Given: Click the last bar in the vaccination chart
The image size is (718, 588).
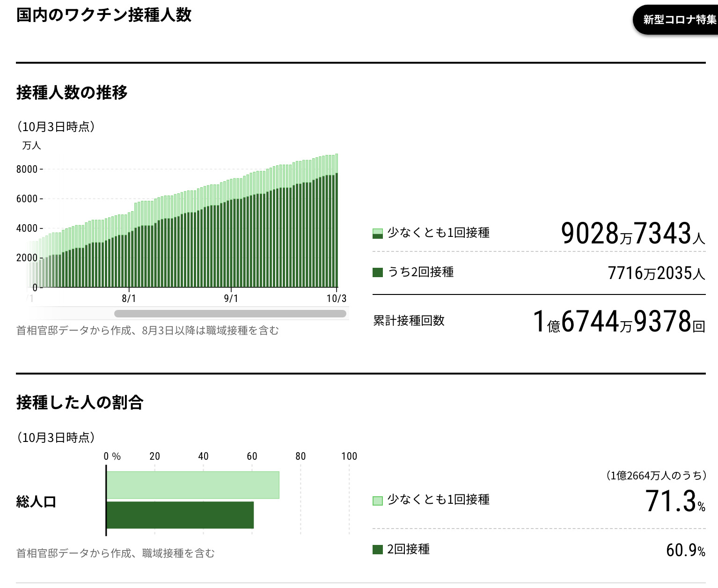Looking at the screenshot, I should click(337, 225).
